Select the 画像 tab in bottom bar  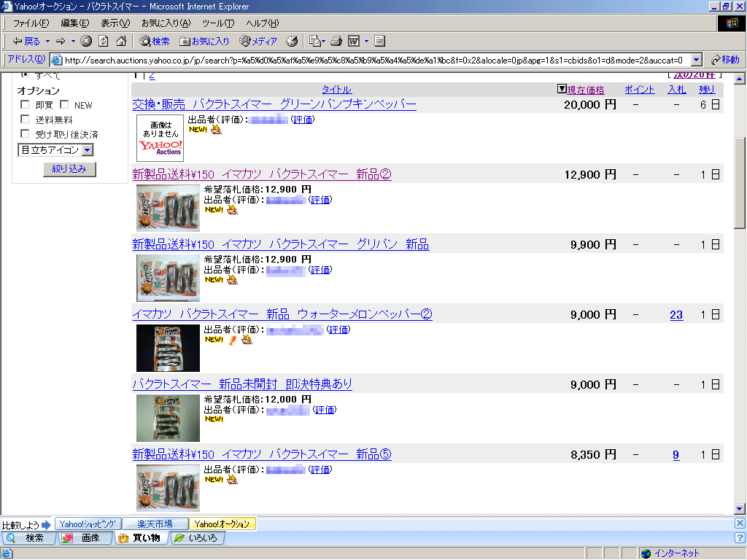click(85, 538)
